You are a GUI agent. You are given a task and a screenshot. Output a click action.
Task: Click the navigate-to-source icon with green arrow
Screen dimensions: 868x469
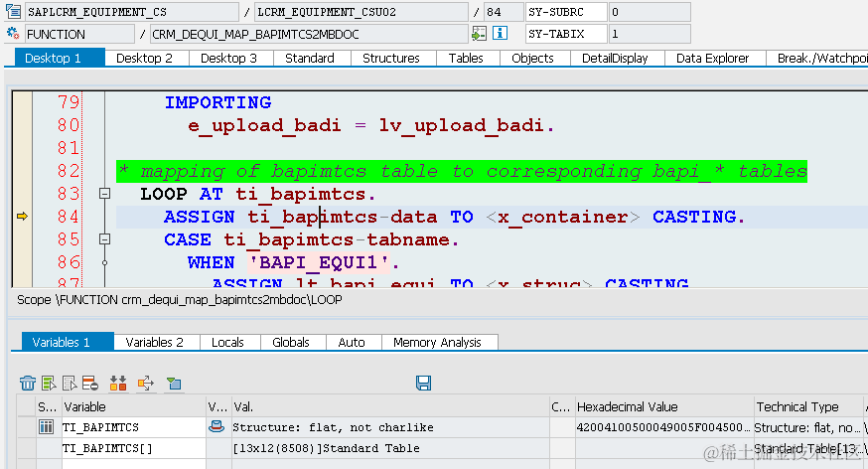(479, 34)
